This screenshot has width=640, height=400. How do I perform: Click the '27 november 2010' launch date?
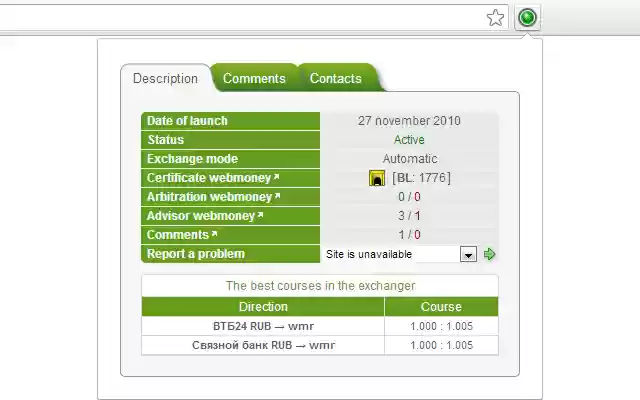pos(409,121)
